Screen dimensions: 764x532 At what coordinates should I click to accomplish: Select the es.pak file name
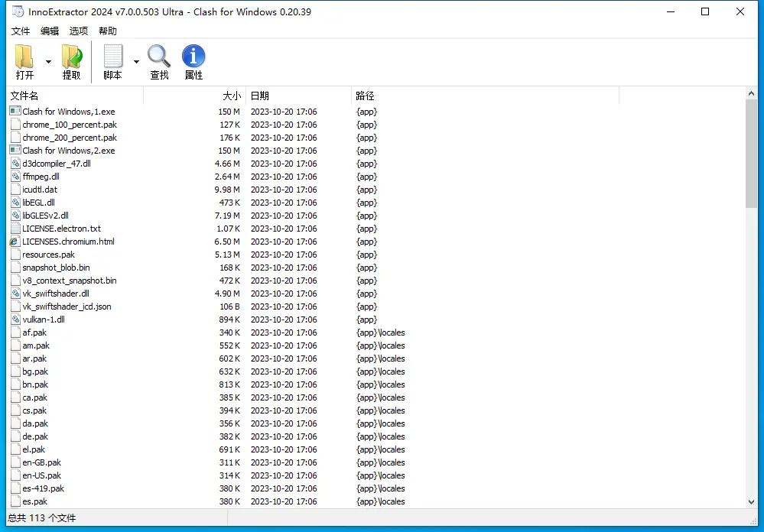pos(34,501)
